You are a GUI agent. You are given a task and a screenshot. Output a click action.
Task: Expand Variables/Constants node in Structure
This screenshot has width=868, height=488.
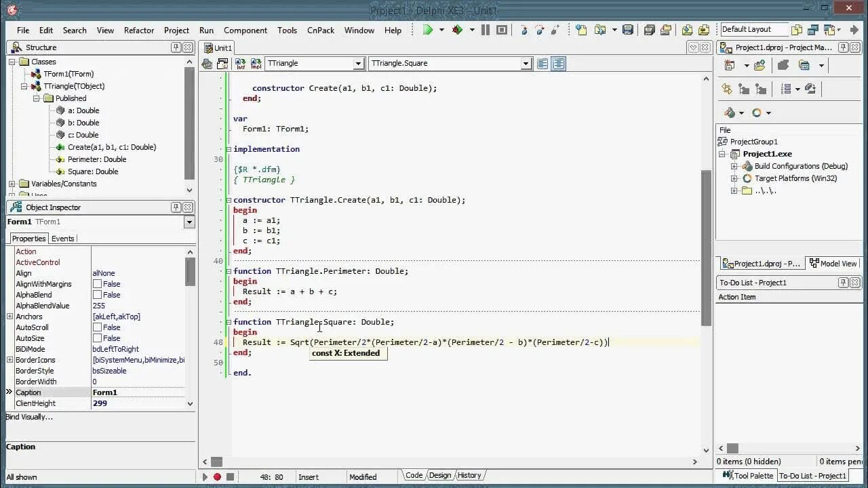click(x=12, y=184)
